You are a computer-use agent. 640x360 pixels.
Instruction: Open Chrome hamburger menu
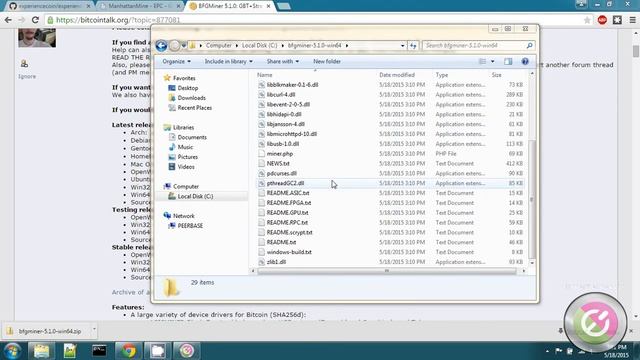point(632,20)
